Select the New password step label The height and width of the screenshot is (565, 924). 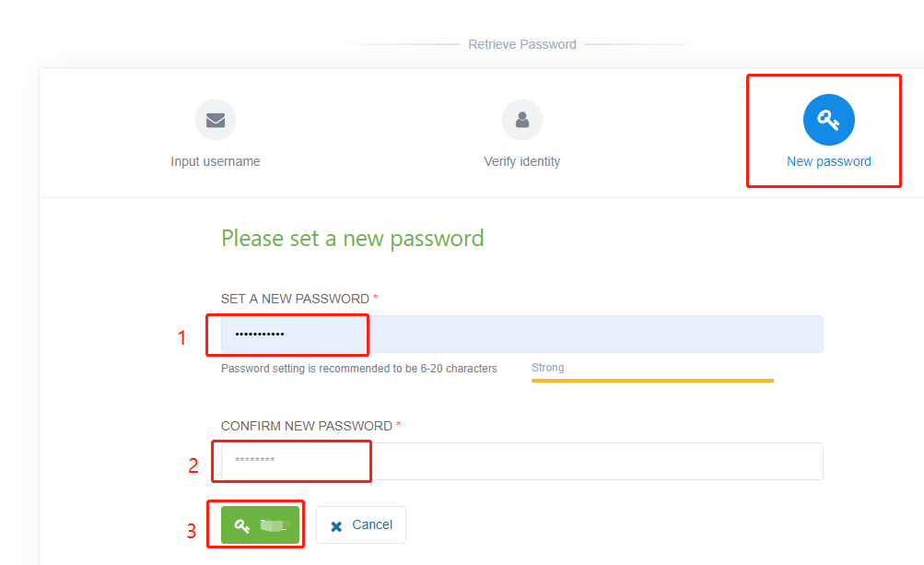pyautogui.click(x=828, y=161)
